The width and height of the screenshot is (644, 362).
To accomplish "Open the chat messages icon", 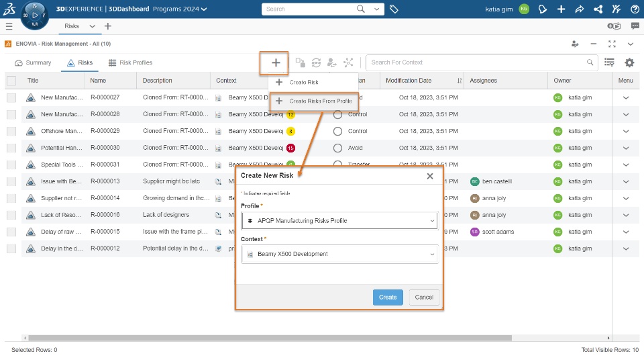I will [x=635, y=26].
